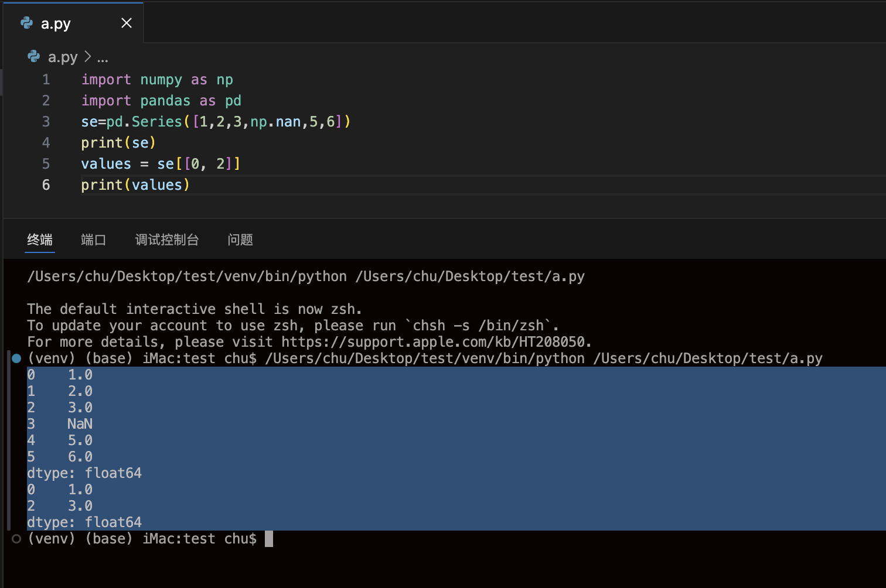Screen dimensions: 886x588
Task: Show the 调试控制台 panel tab
Action: [x=167, y=240]
